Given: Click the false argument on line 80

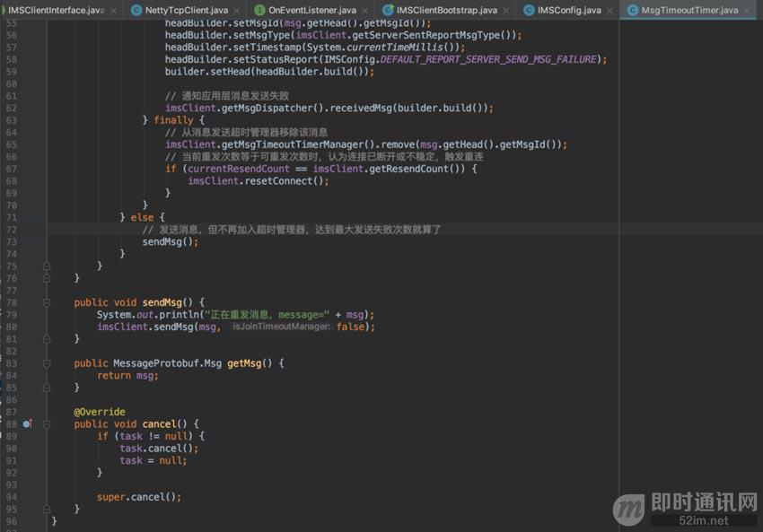Looking at the screenshot, I should click(x=350, y=327).
